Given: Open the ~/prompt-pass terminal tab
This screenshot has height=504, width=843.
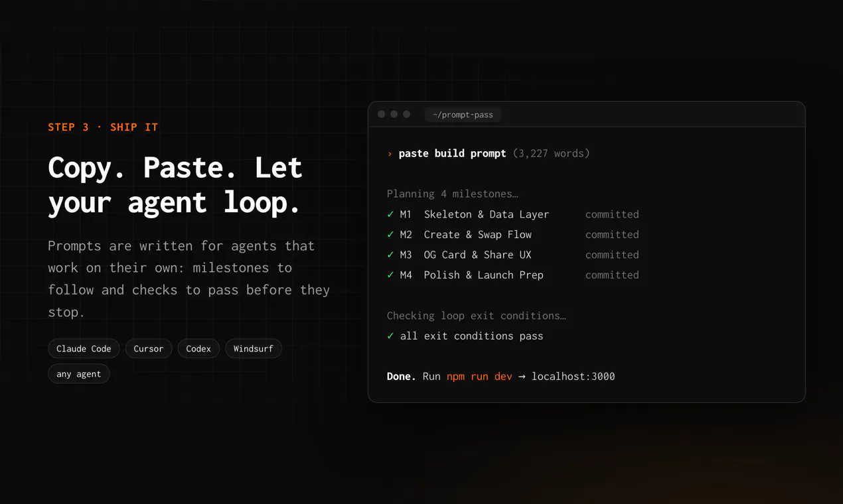Looking at the screenshot, I should (463, 115).
